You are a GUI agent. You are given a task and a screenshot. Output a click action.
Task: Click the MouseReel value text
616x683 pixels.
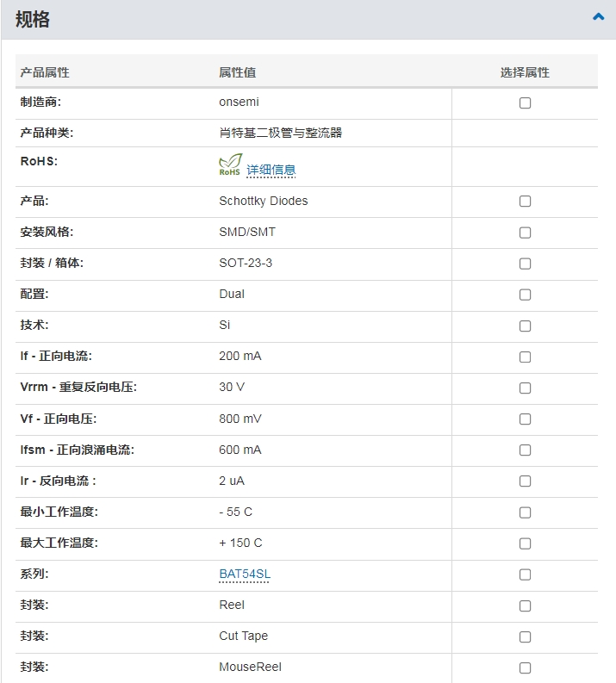250,667
